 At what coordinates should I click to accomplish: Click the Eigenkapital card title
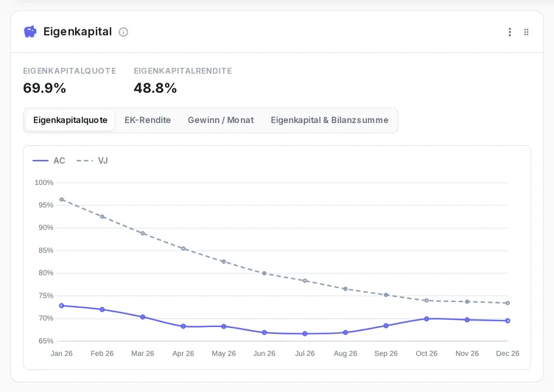pos(77,32)
